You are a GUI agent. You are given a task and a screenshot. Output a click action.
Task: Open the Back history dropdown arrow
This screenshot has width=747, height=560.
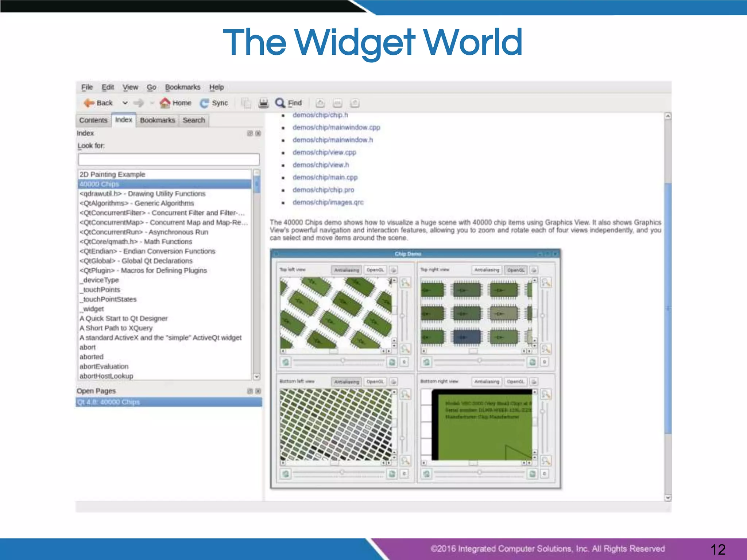(125, 103)
